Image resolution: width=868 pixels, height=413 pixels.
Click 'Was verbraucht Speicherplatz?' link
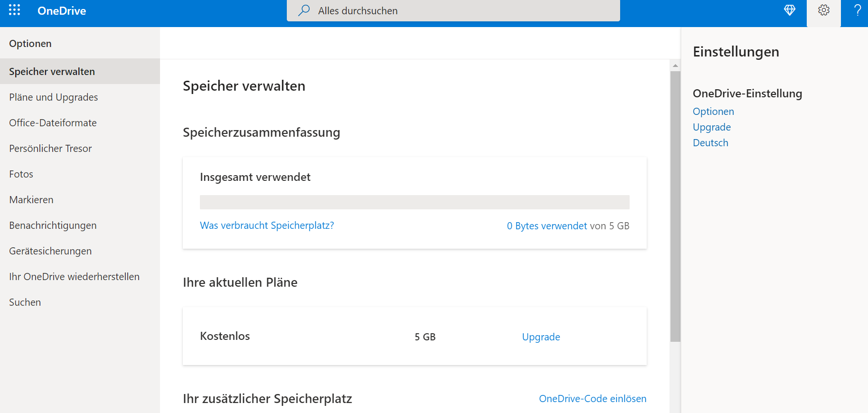[267, 225]
